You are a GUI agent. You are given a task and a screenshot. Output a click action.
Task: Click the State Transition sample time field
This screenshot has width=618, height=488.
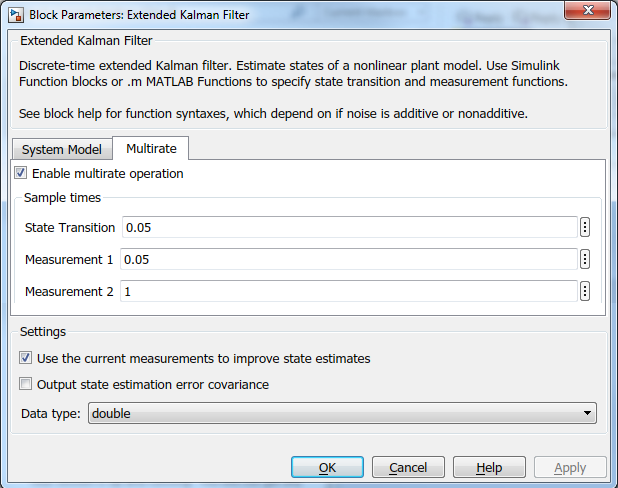350,227
